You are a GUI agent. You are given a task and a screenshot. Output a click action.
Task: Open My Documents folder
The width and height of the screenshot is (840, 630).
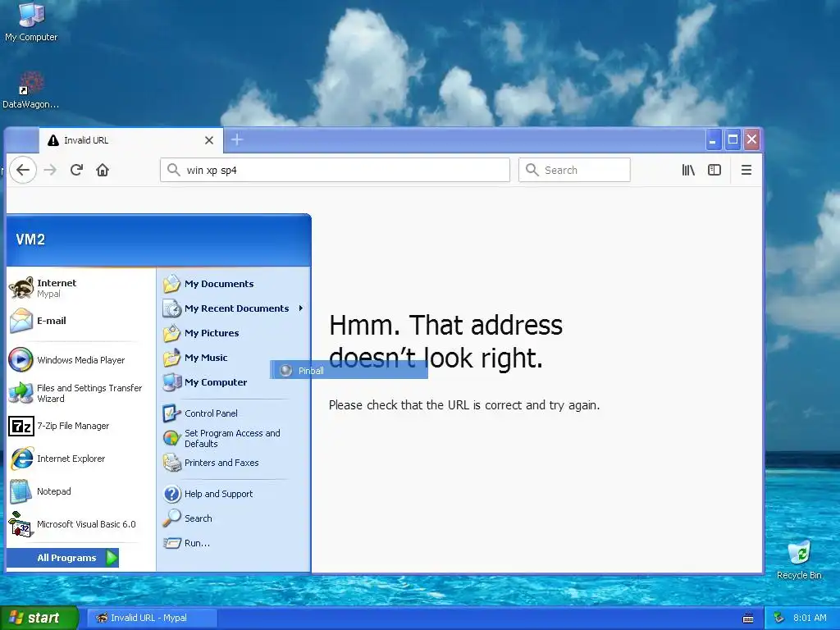(233, 283)
